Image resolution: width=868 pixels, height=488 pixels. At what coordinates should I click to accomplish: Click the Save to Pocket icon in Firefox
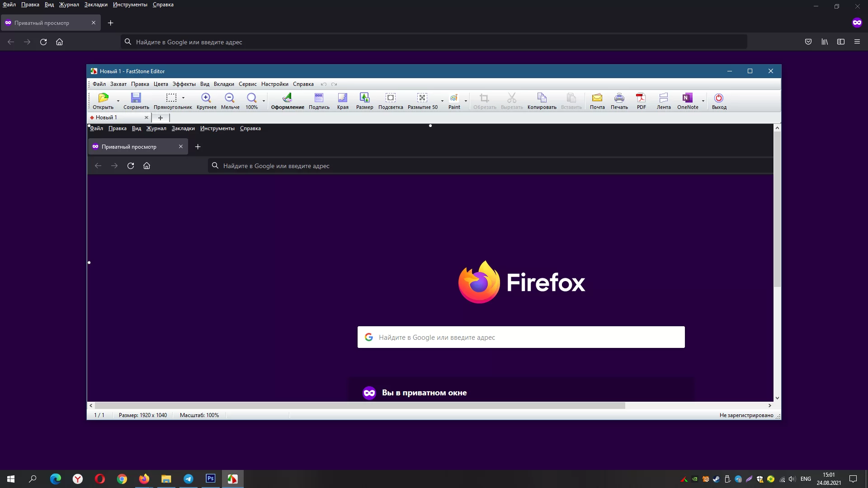(808, 42)
